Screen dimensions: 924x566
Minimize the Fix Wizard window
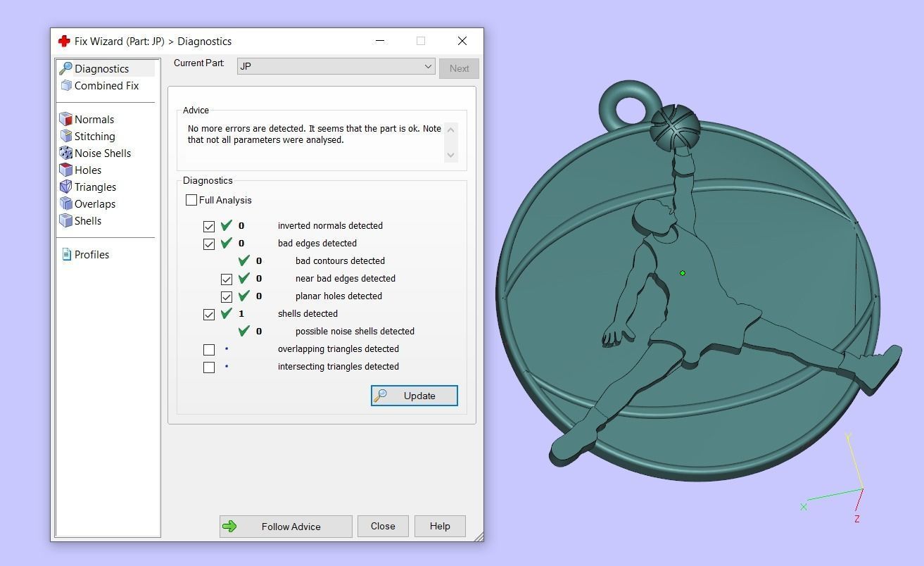click(380, 41)
